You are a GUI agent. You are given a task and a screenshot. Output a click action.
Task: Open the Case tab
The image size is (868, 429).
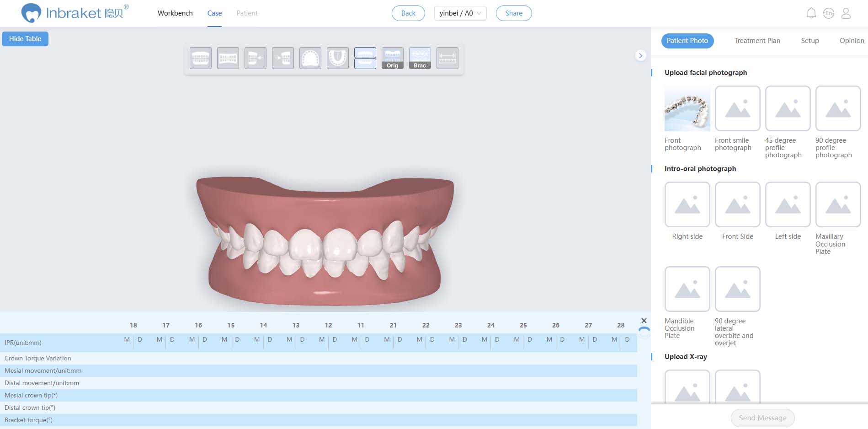(x=214, y=13)
